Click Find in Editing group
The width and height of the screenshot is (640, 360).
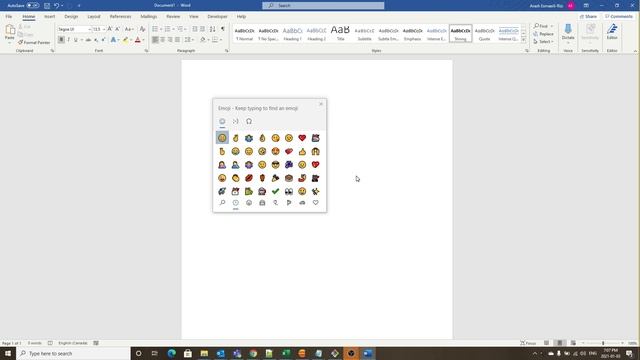(x=541, y=27)
